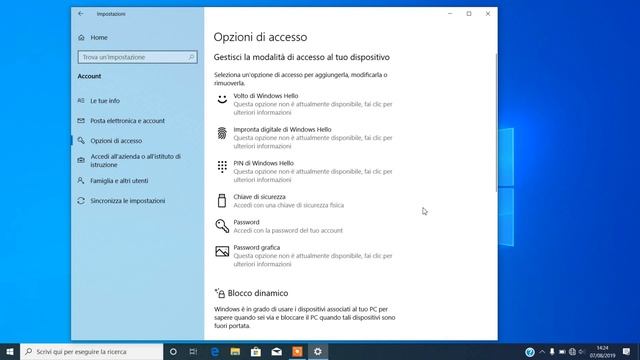Click the Home house icon
Screen dimensions: 640x360
[x=81, y=38]
